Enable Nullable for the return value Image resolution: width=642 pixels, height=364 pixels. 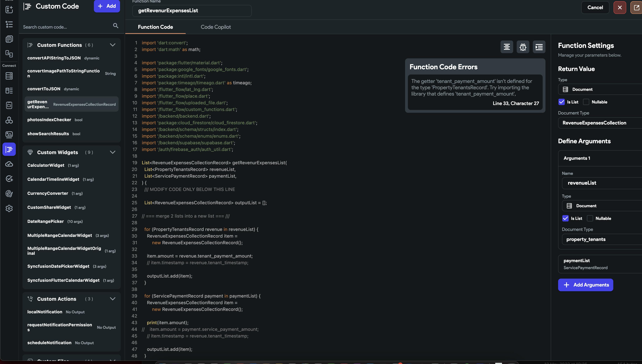click(x=586, y=102)
